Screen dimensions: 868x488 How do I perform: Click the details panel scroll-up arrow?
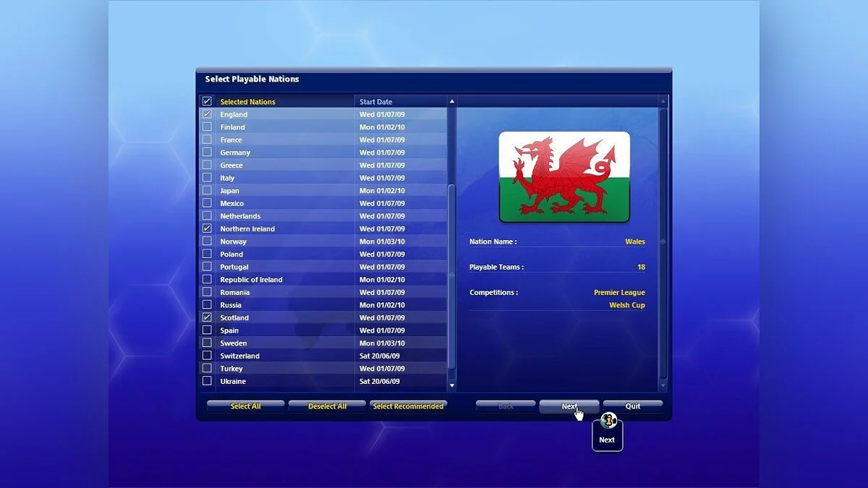coord(662,101)
